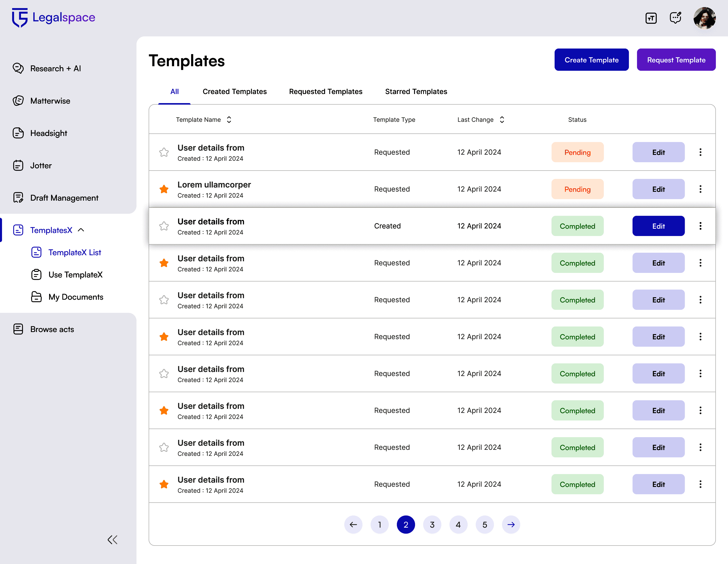Open the feedback chat icon in header
The width and height of the screenshot is (728, 564).
675,18
